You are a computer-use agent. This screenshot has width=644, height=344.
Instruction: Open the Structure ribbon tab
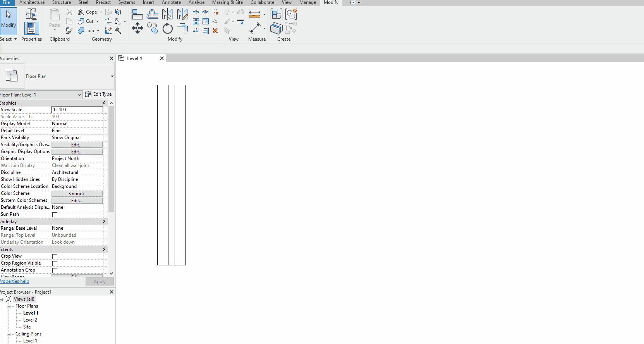[62, 3]
